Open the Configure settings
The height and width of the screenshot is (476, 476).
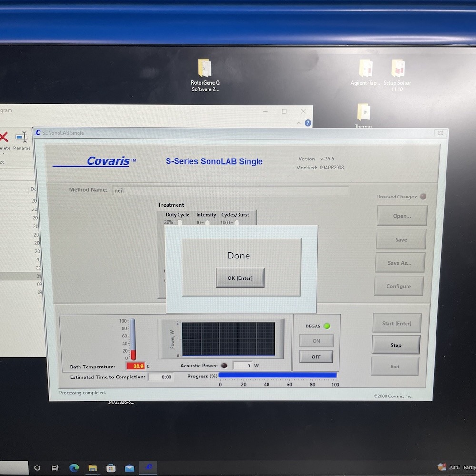click(x=398, y=286)
